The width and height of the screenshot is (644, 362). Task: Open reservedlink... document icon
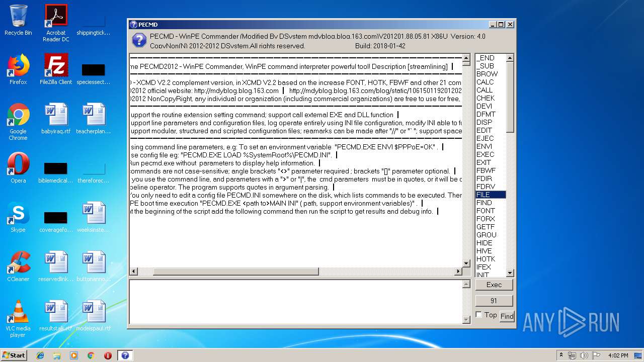(x=56, y=266)
